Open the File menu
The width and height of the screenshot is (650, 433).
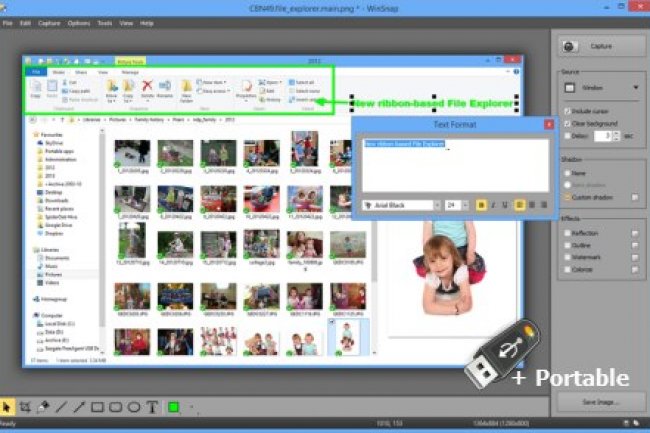coord(7,23)
